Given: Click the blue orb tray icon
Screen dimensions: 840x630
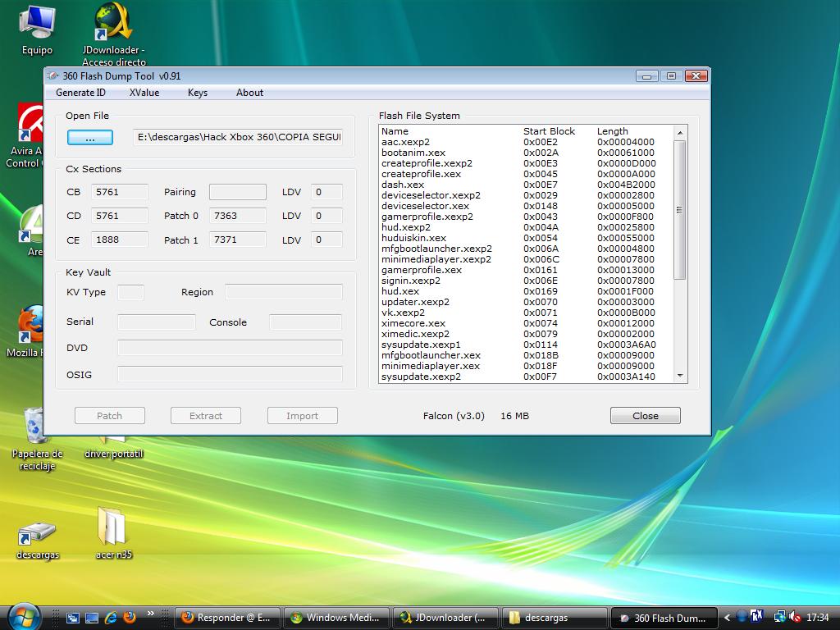Looking at the screenshot, I should coord(742,618).
